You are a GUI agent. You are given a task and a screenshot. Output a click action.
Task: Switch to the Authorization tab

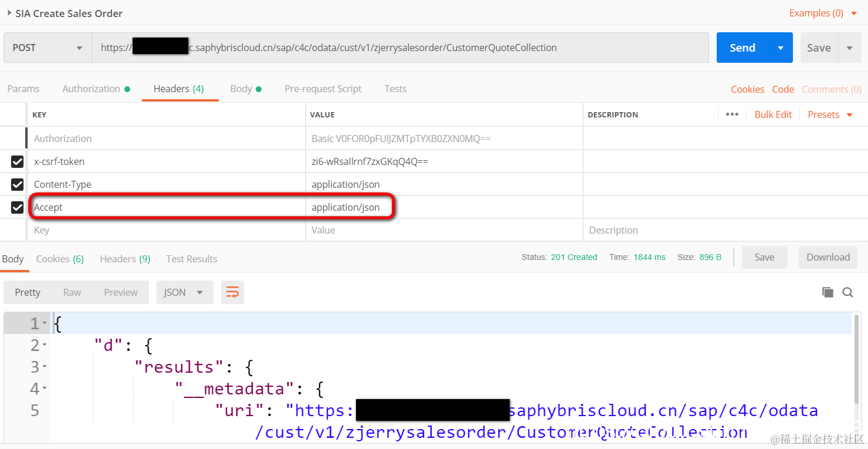(96, 89)
